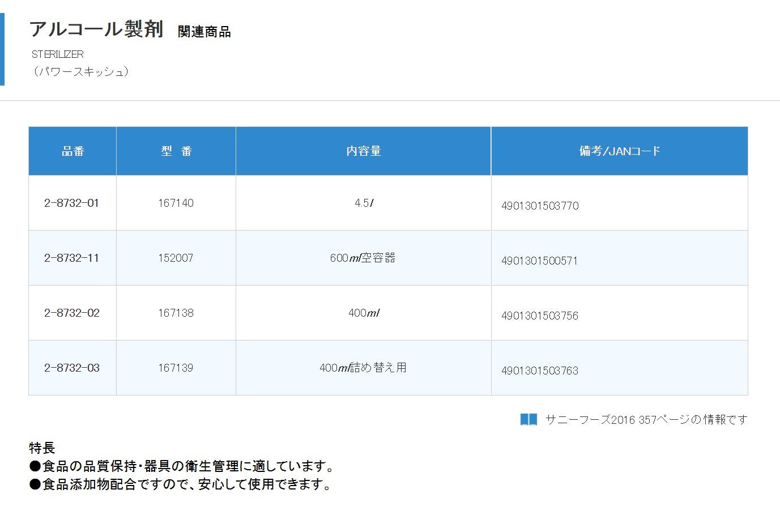Click the 4.5l volume cell
The height and width of the screenshot is (532, 780).
[364, 203]
